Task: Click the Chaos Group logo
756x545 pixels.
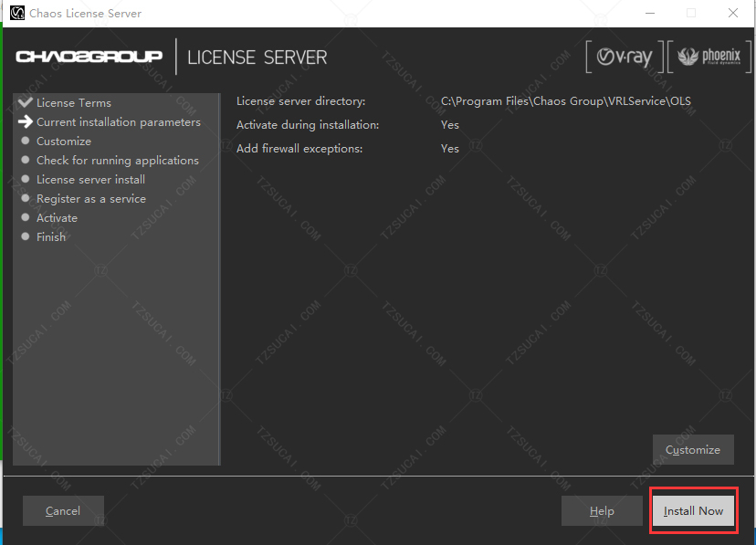Action: coord(89,57)
